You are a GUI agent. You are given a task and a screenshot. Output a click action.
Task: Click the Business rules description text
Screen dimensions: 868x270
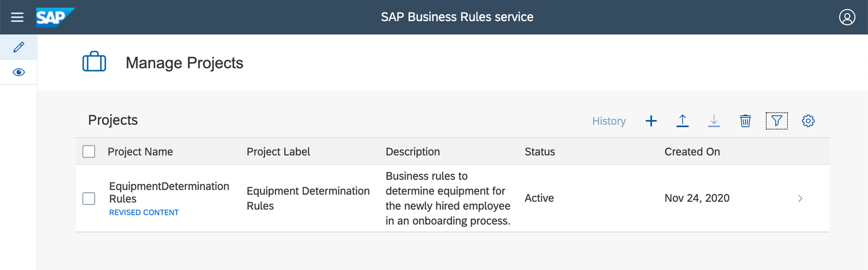coord(448,198)
